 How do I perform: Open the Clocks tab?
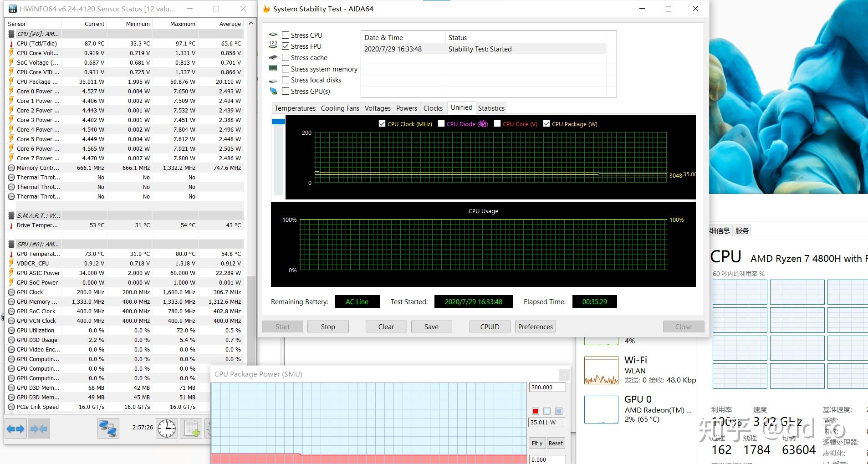[x=433, y=108]
